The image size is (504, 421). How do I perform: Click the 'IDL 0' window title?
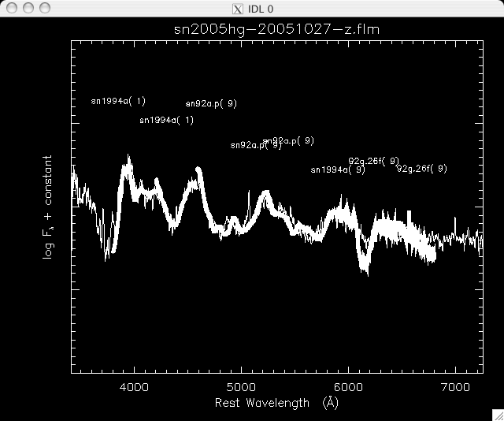click(x=259, y=9)
